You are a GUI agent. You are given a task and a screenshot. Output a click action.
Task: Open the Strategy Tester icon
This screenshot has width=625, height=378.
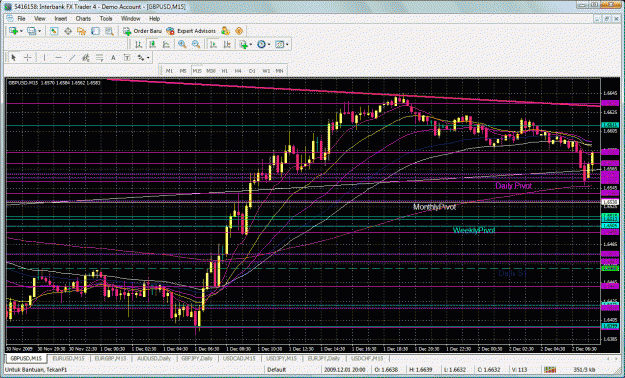tap(109, 31)
